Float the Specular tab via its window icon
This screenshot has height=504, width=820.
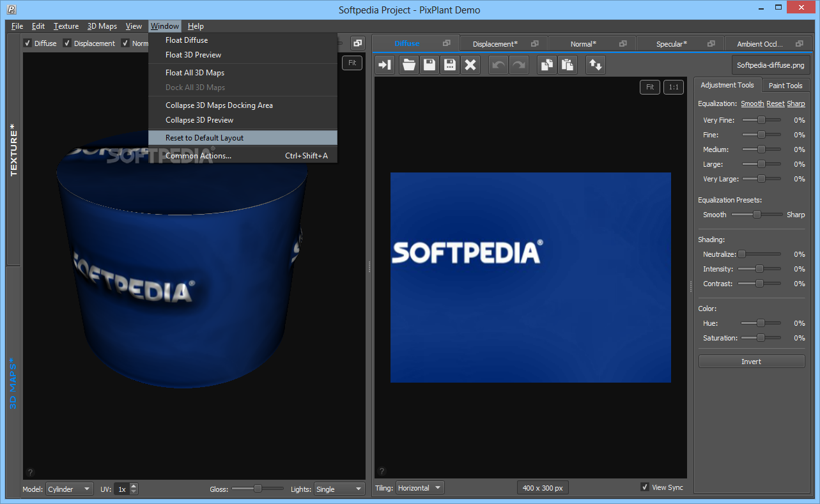pos(711,43)
